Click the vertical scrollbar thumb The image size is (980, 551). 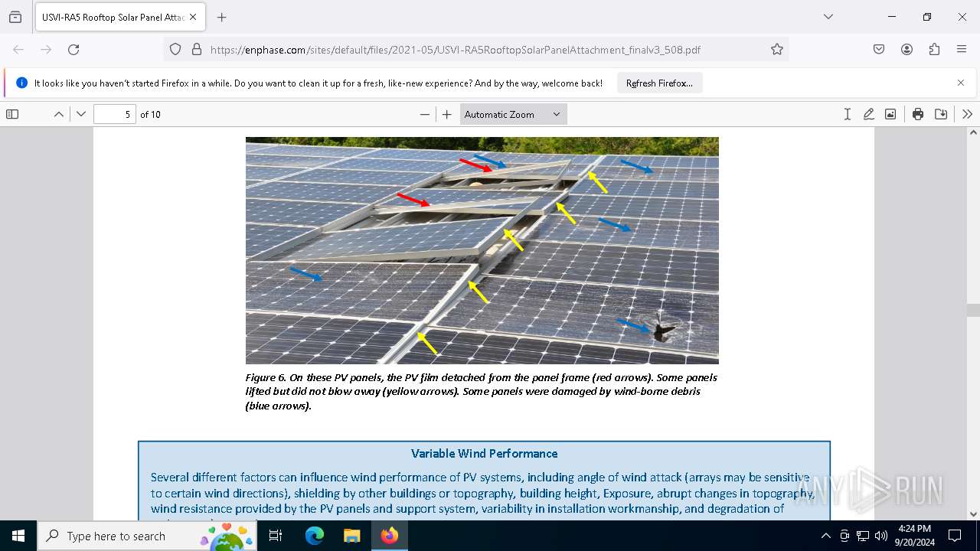(973, 310)
